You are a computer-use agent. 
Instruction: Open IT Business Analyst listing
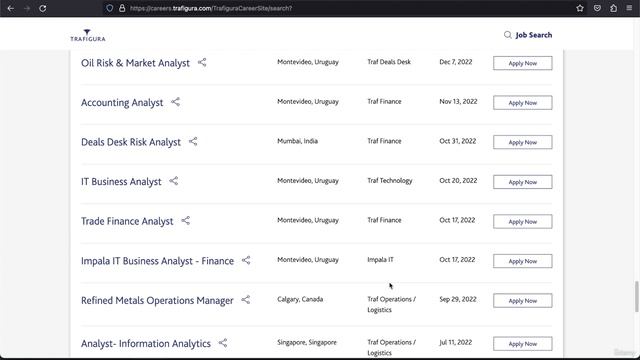121,182
